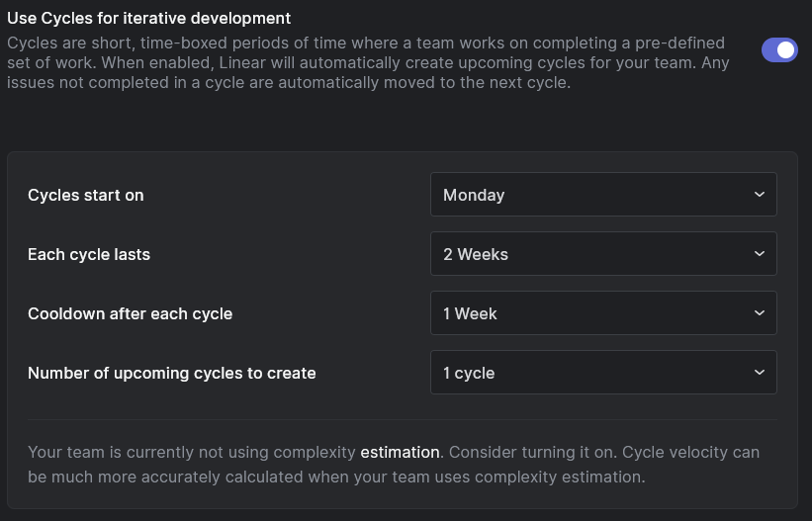Viewport: 812px width, 521px height.
Task: Click the Each cycle lasts label
Action: (x=89, y=254)
